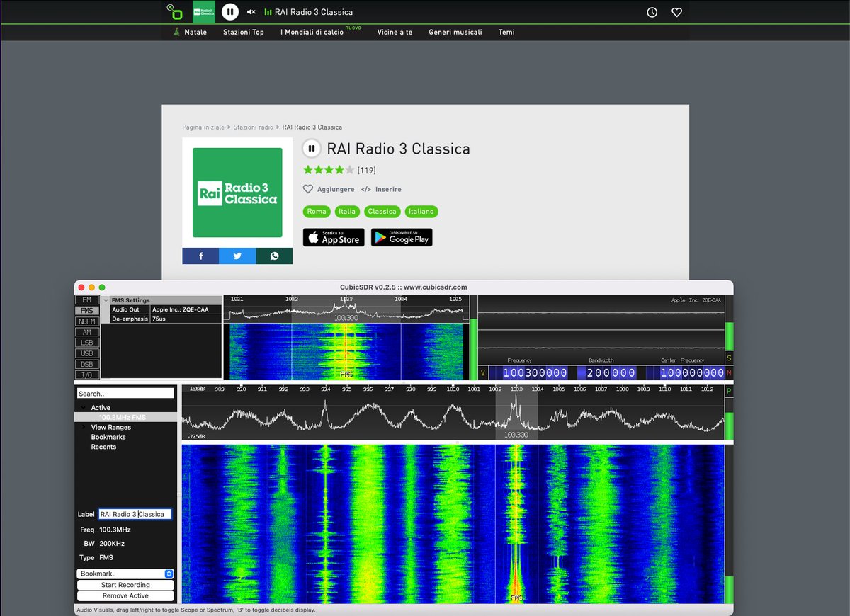Enable NBFM demodulation mode

tap(86, 321)
